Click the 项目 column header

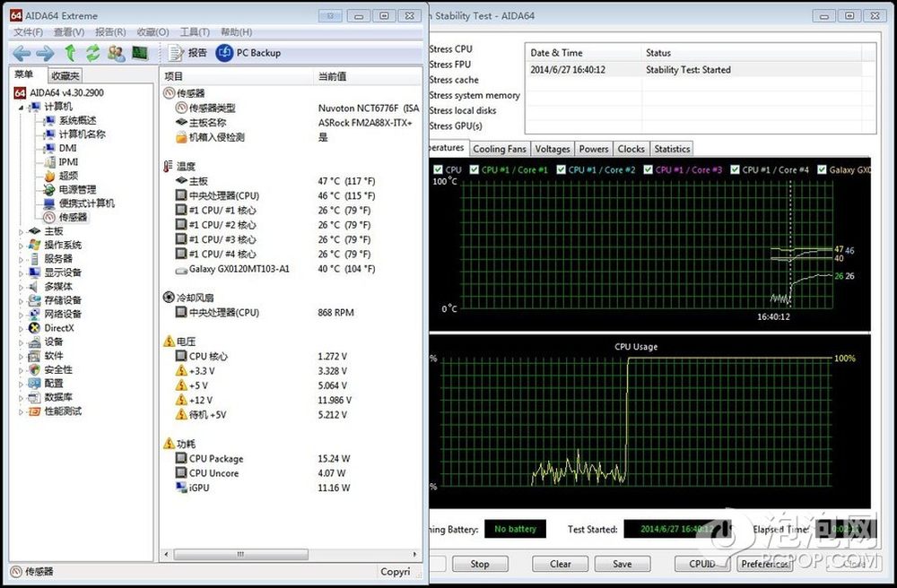[x=236, y=76]
